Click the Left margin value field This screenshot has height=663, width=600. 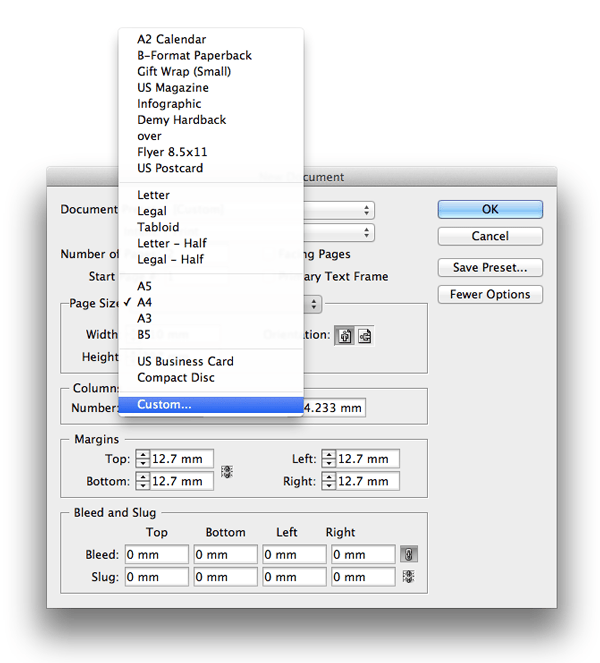[367, 459]
